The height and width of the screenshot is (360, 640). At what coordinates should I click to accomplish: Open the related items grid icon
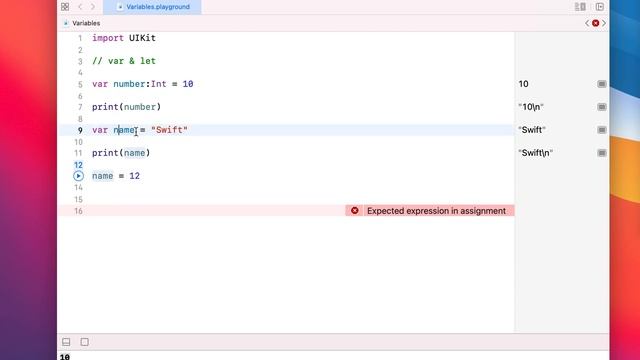point(65,7)
